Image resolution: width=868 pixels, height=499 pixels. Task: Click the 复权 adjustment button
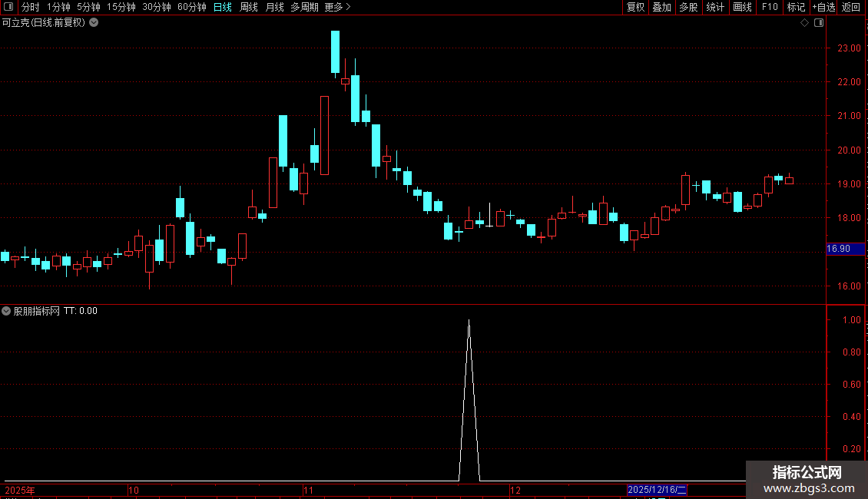[635, 7]
